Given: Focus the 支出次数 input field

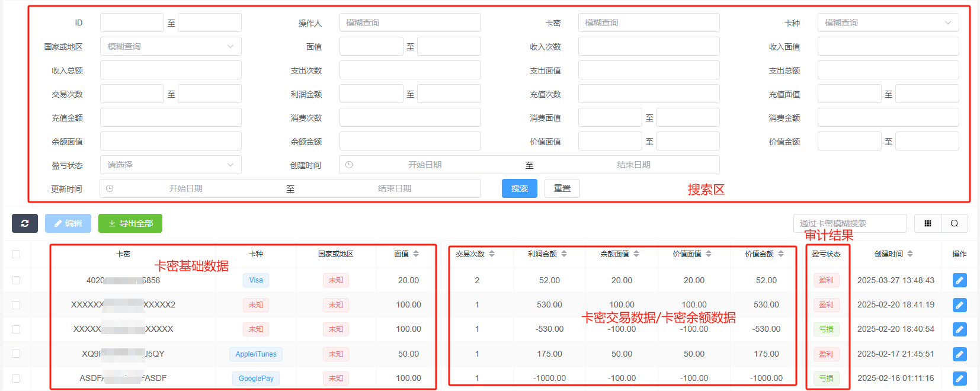Looking at the screenshot, I should point(410,70).
